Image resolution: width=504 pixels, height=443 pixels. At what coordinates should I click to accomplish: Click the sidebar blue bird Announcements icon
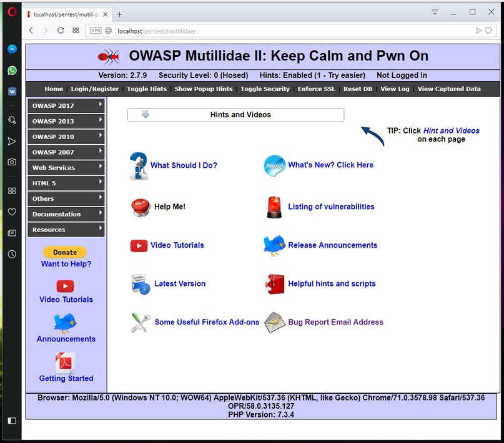(x=65, y=324)
